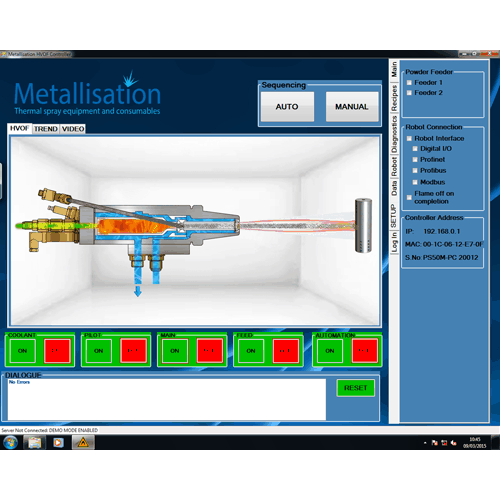Turn FEED on with green ON button

(251, 351)
